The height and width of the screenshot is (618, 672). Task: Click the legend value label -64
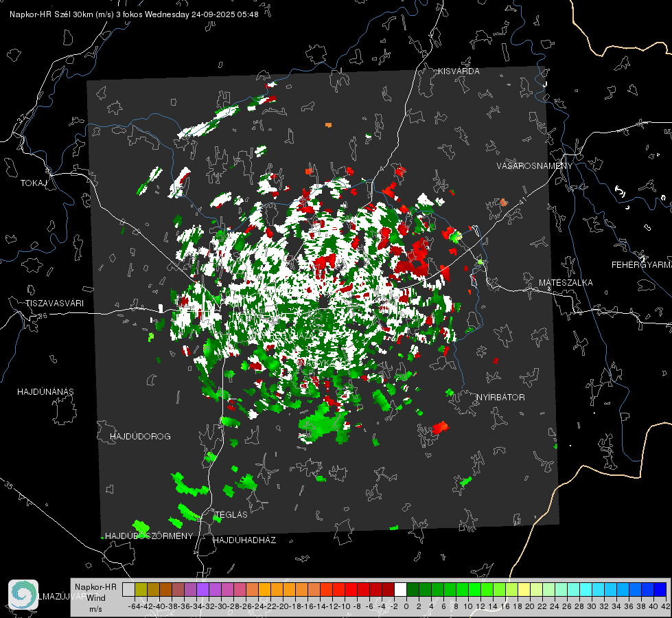tap(134, 606)
